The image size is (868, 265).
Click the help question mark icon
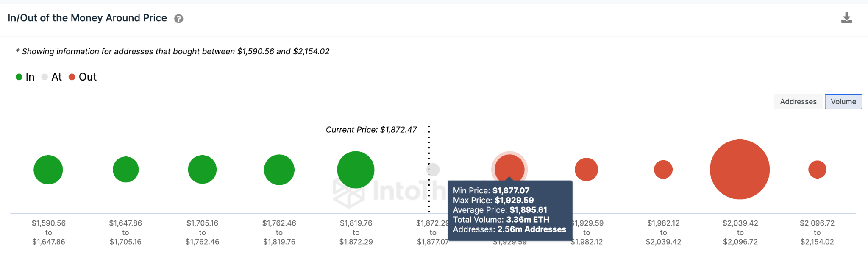179,19
